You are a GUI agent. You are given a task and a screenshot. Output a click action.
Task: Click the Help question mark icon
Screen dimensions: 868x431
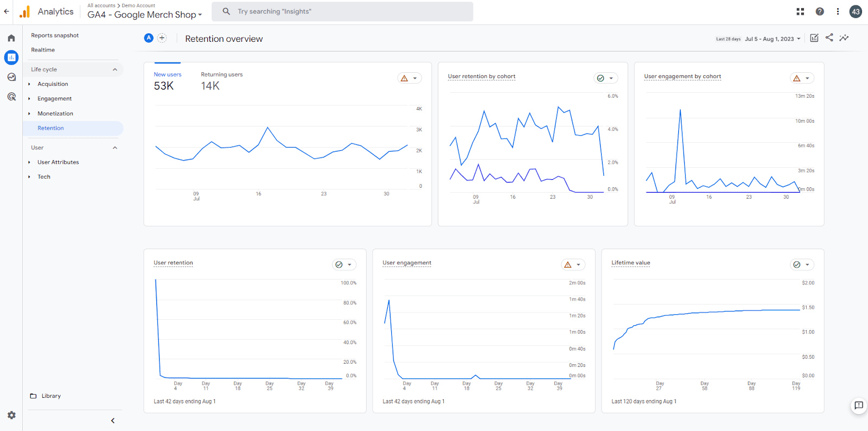(820, 11)
